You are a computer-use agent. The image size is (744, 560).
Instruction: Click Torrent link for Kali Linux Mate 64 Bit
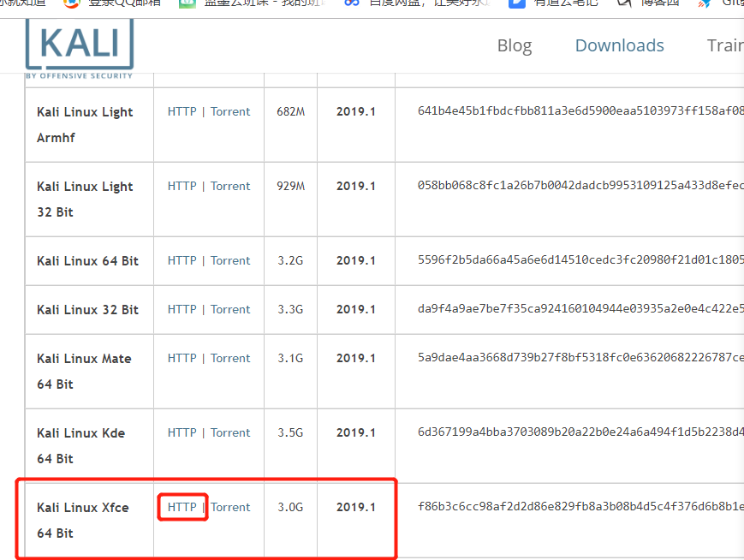(x=230, y=358)
